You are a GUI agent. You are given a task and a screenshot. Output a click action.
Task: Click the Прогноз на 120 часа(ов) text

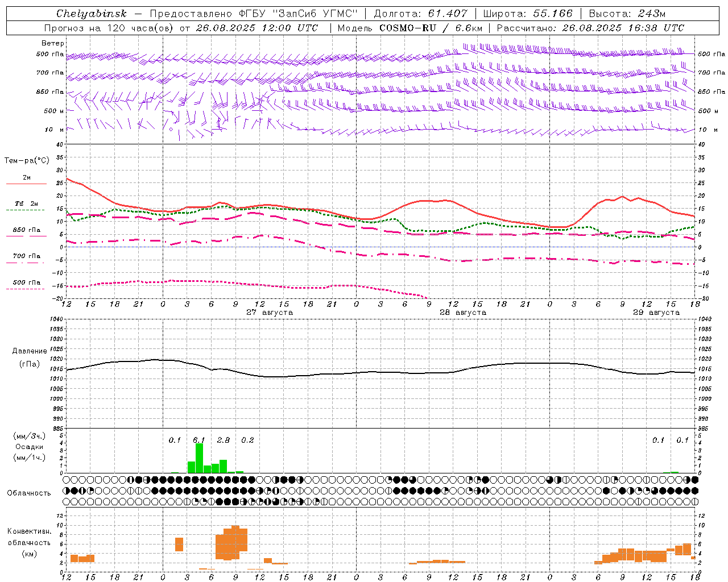(109, 28)
